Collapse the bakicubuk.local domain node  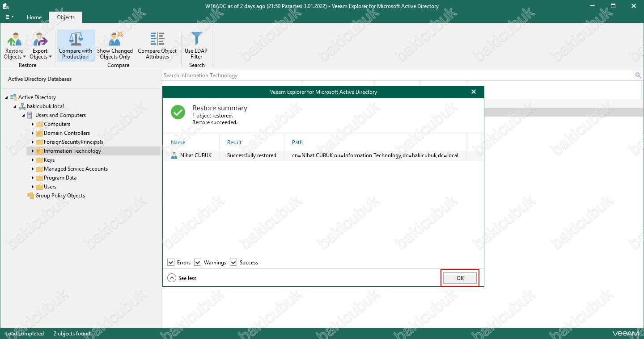15,106
